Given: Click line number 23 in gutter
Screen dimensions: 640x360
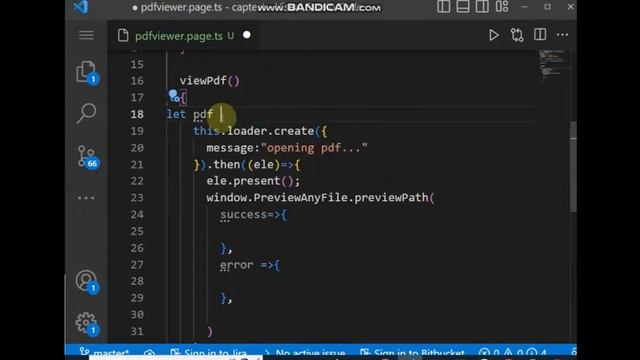Looking at the screenshot, I should pos(137,198).
